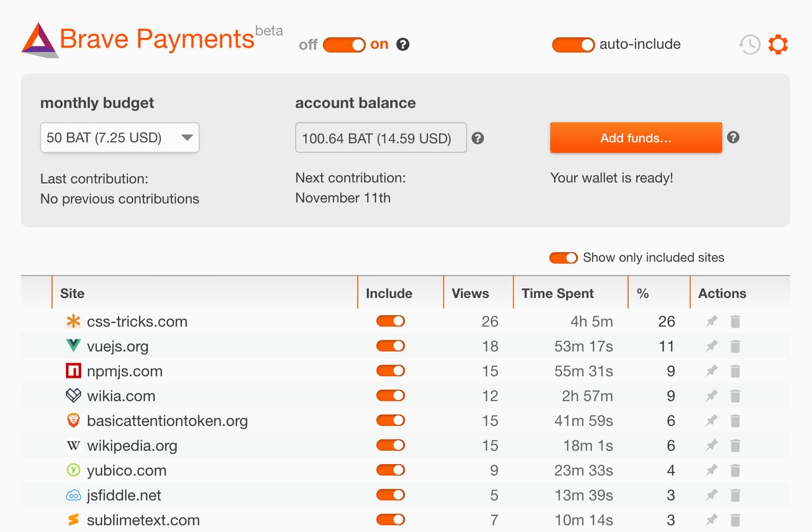812x532 pixels.
Task: Pin vuejs.org site
Action: tap(712, 346)
